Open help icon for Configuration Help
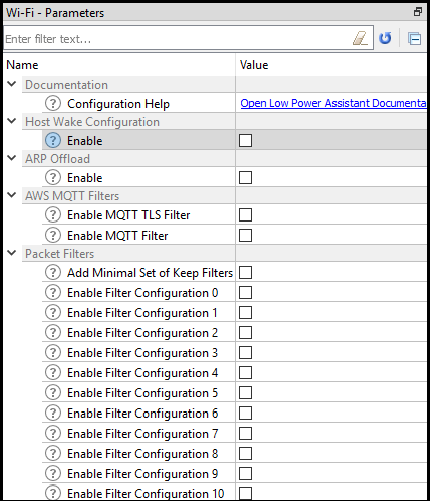The width and height of the screenshot is (431, 501). [53, 103]
